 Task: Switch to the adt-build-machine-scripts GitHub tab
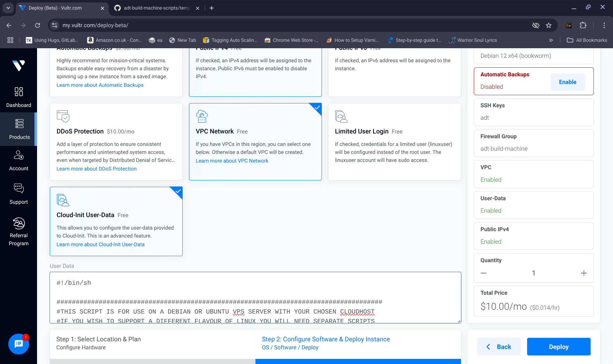pos(156,8)
